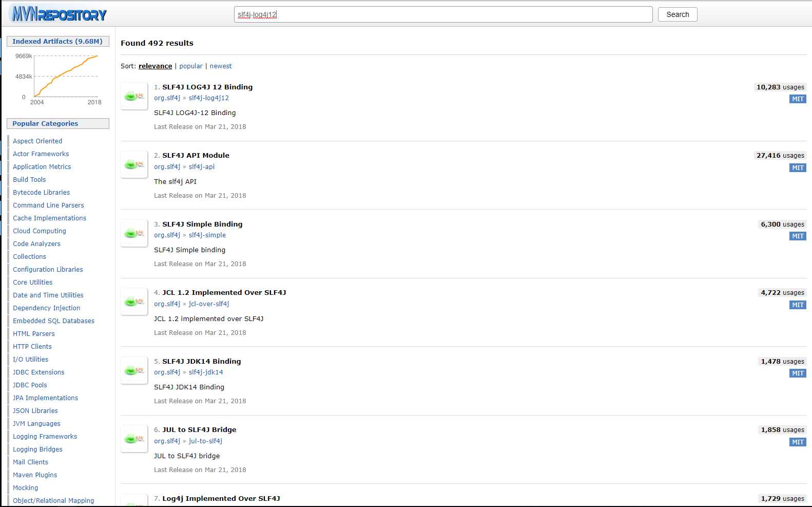Viewport: 812px width, 507px height.
Task: Click MIT license badge for SLF4J JDK14 Binding
Action: pyautogui.click(x=798, y=373)
